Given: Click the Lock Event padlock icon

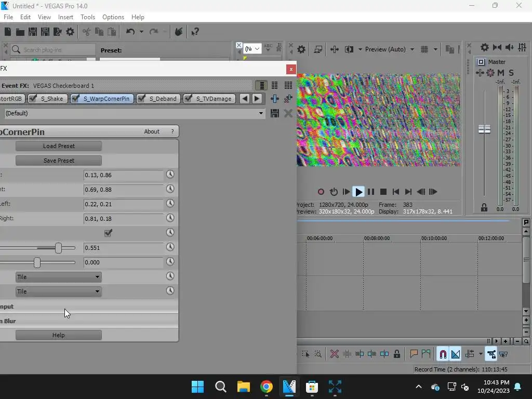Looking at the screenshot, I should click(396, 354).
